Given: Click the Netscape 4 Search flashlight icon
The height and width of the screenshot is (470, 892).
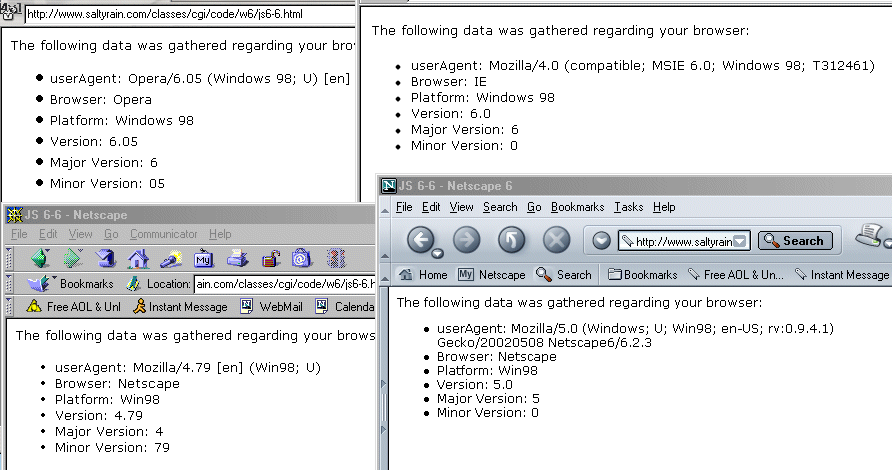Looking at the screenshot, I should 171,259.
